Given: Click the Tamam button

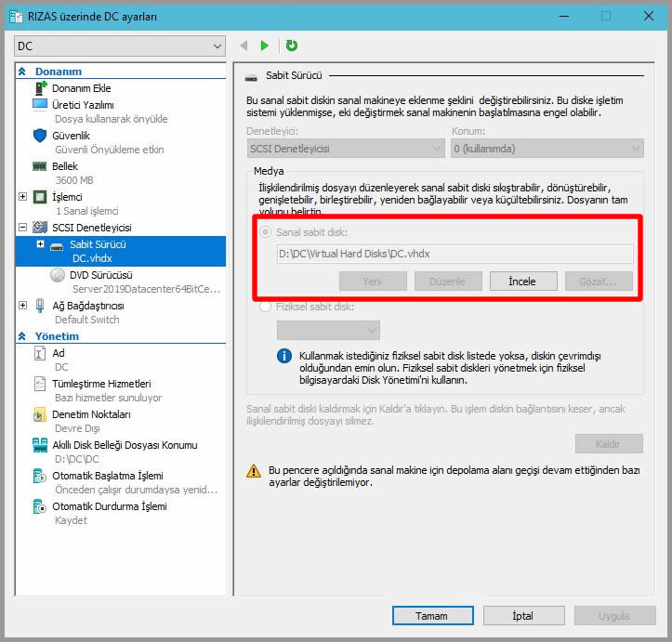Looking at the screenshot, I should [x=431, y=616].
